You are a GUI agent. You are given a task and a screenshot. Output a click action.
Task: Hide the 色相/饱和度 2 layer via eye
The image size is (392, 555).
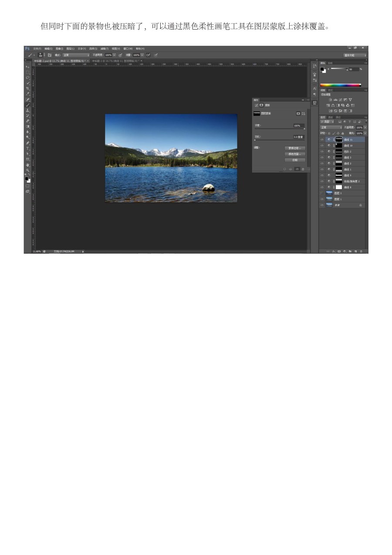pos(322,181)
